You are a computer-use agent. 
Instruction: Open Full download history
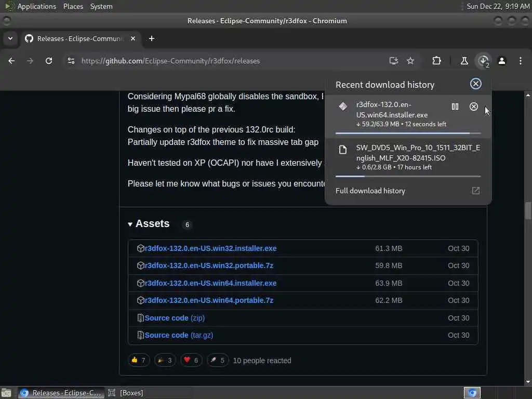click(408, 191)
